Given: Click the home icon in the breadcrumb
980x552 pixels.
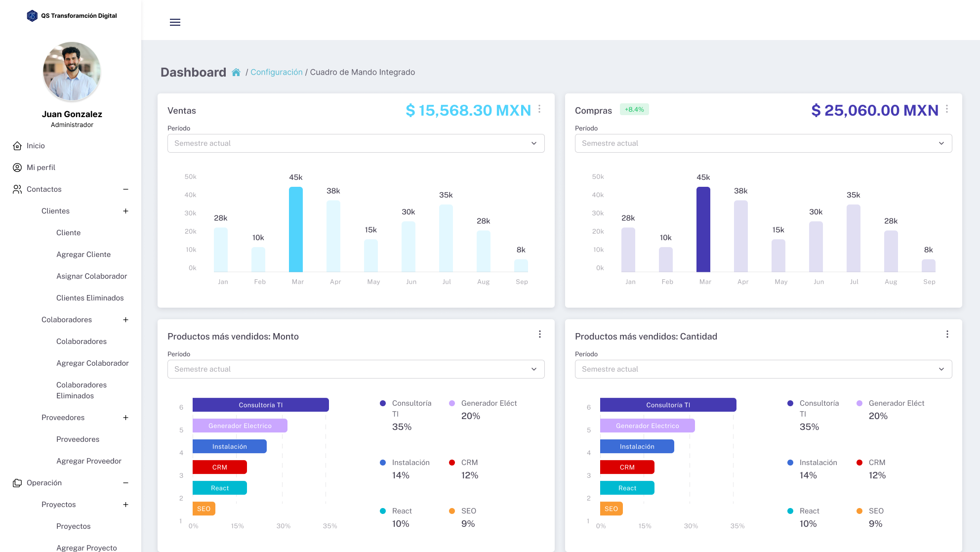Looking at the screenshot, I should point(236,72).
